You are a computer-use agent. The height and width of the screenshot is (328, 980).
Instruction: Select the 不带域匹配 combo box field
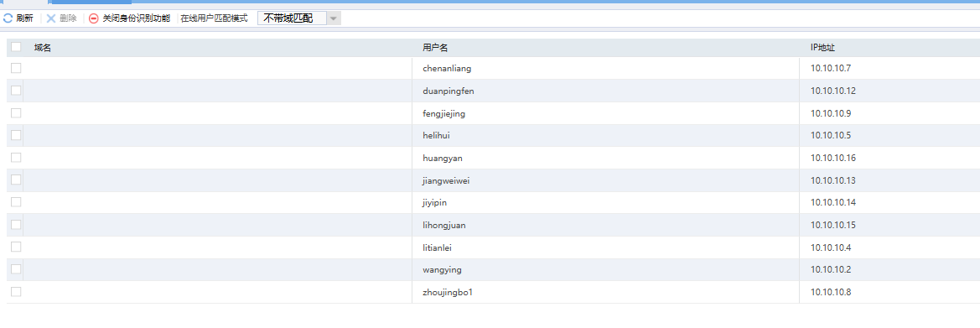298,18
